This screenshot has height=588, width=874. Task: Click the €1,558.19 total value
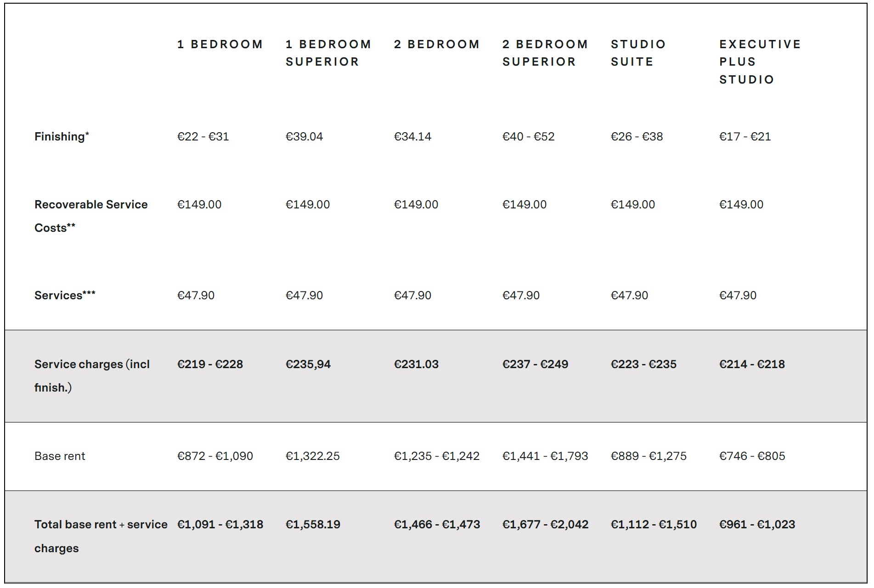[313, 525]
